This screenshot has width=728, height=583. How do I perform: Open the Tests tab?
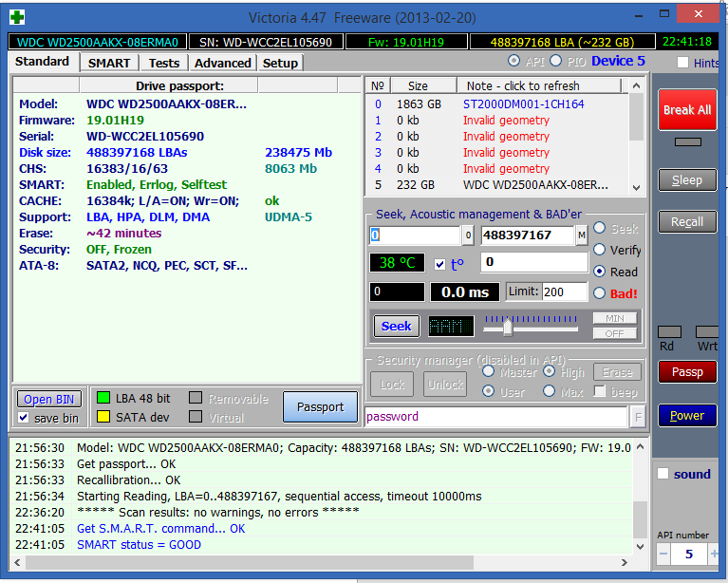164,63
